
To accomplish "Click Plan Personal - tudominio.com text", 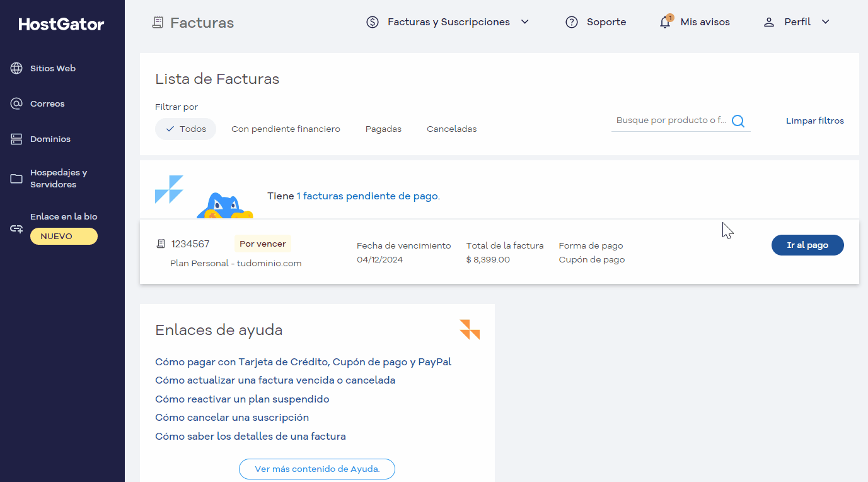I will [x=236, y=263].
